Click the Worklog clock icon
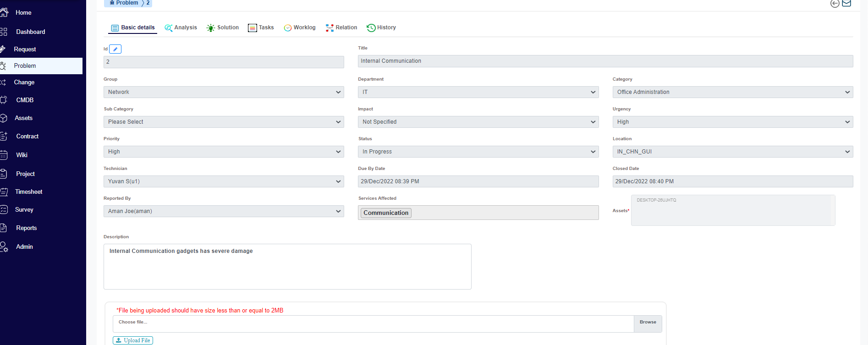The image size is (868, 345). (288, 28)
